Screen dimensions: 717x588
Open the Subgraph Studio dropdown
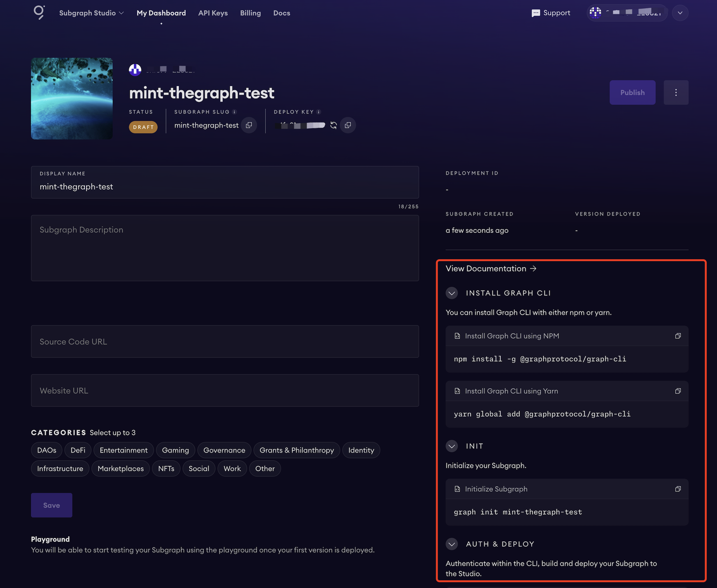(x=92, y=13)
